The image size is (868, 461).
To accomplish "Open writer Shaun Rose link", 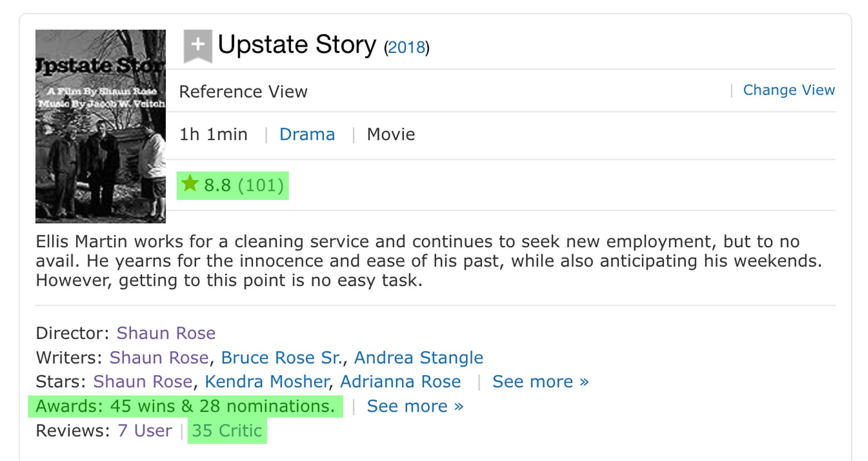I will tap(159, 357).
